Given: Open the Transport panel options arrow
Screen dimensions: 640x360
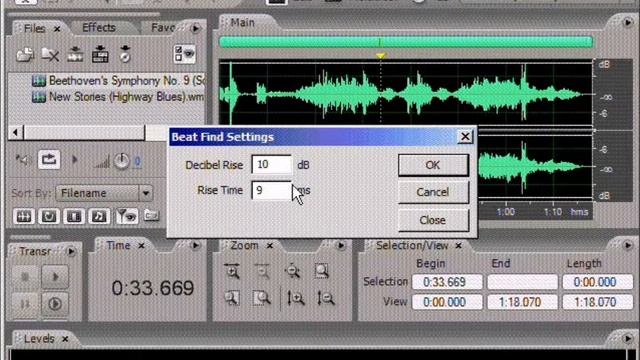Looking at the screenshot, I should coord(71,252).
